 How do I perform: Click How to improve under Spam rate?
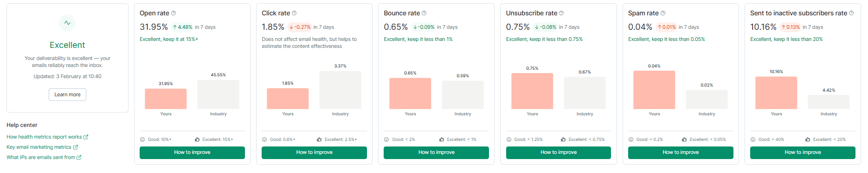[681, 153]
